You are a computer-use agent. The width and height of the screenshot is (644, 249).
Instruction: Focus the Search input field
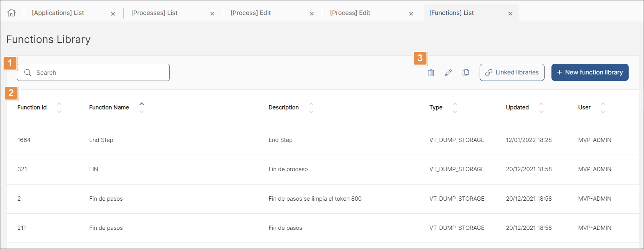[93, 73]
